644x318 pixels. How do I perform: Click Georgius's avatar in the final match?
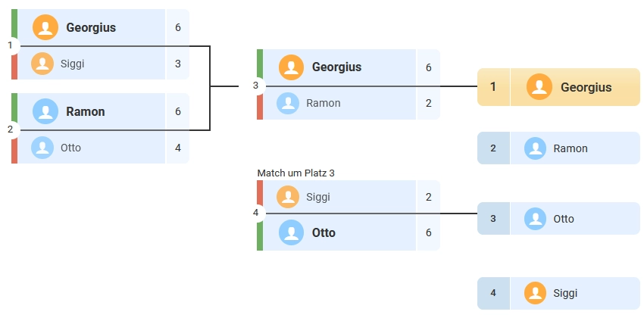point(291,67)
